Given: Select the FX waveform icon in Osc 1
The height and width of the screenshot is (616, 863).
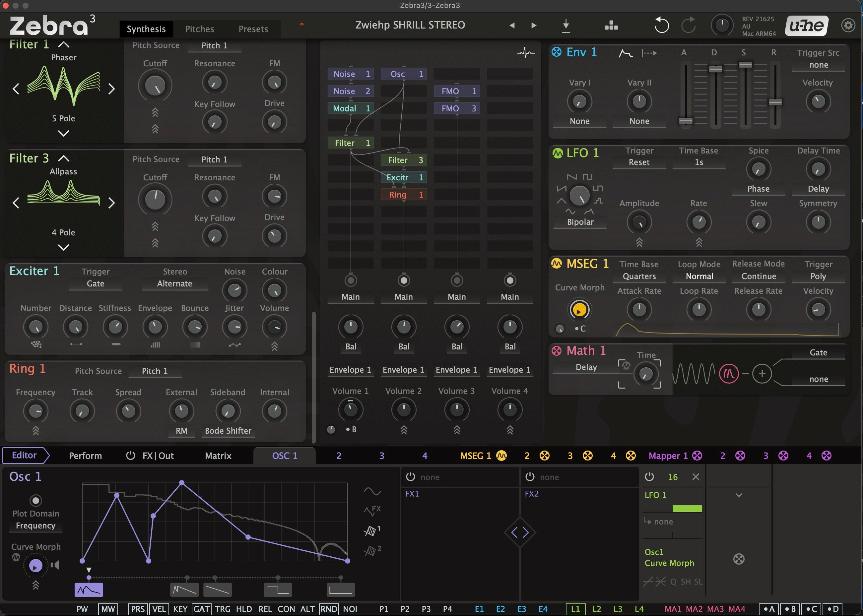Looking at the screenshot, I should [372, 511].
